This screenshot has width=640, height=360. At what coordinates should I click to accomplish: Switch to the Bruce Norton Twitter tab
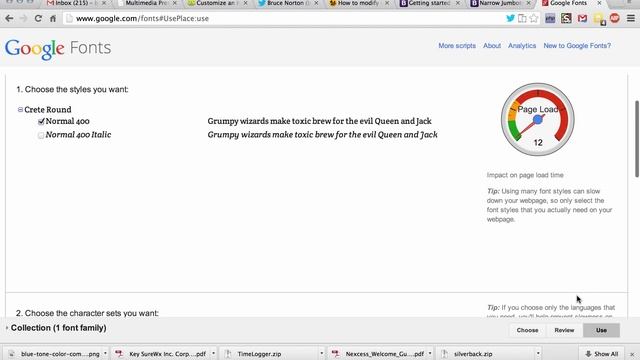(287, 3)
